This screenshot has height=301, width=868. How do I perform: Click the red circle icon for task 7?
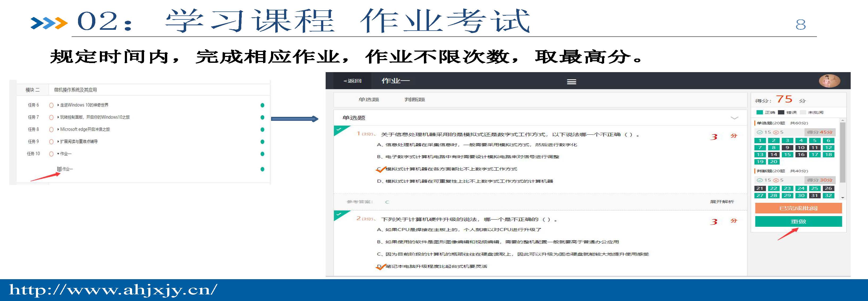tap(51, 118)
